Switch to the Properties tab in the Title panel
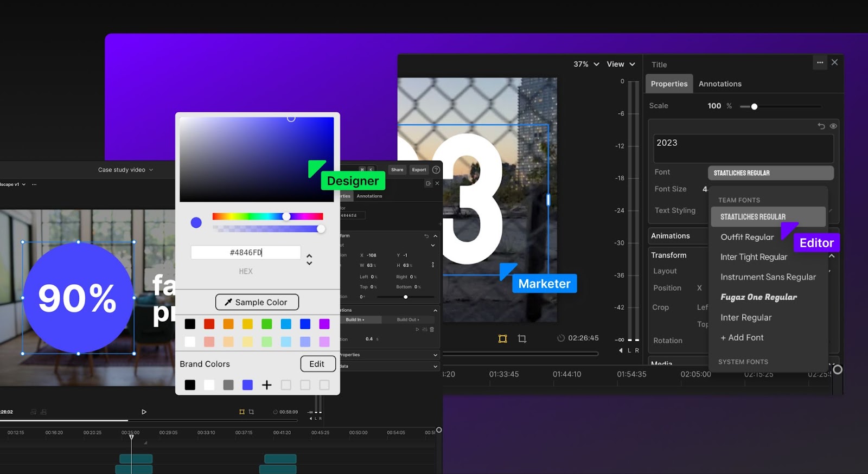 [669, 84]
